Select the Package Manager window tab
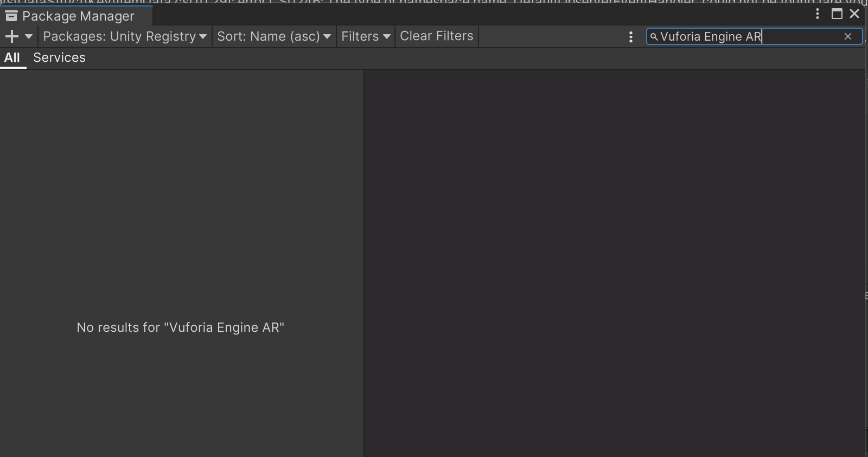The image size is (868, 457). tap(76, 16)
